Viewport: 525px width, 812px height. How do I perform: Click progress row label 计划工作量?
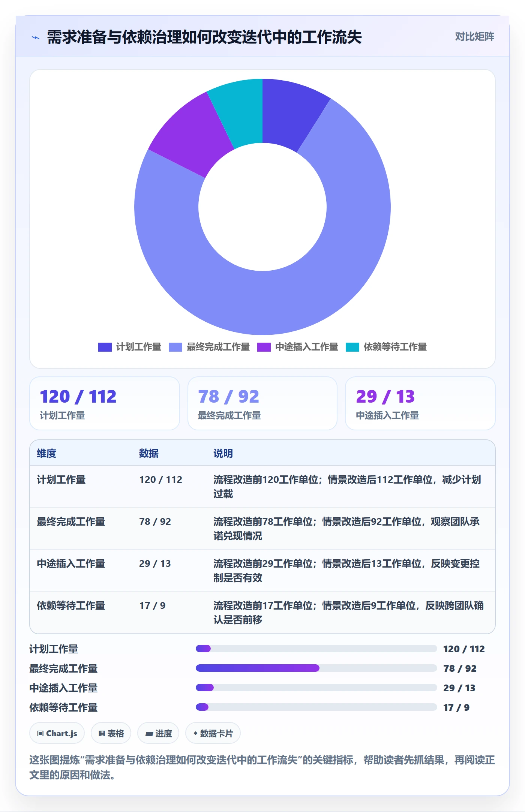(54, 649)
